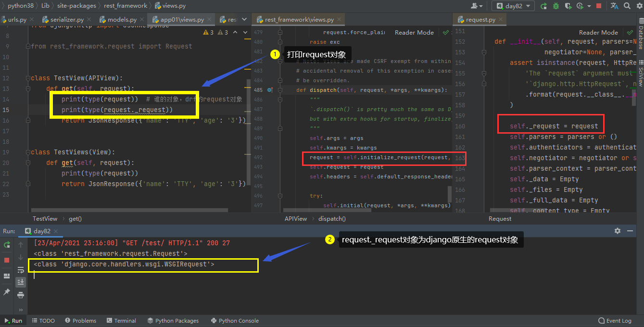
Task: Place the cursor on line 15 print(type(request._request))
Action: pyautogui.click(x=117, y=110)
